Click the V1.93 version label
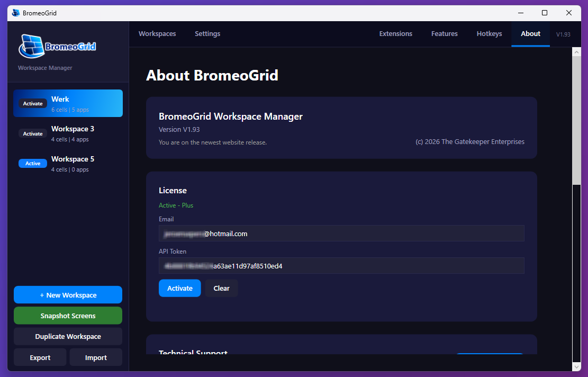588x377 pixels. point(563,34)
